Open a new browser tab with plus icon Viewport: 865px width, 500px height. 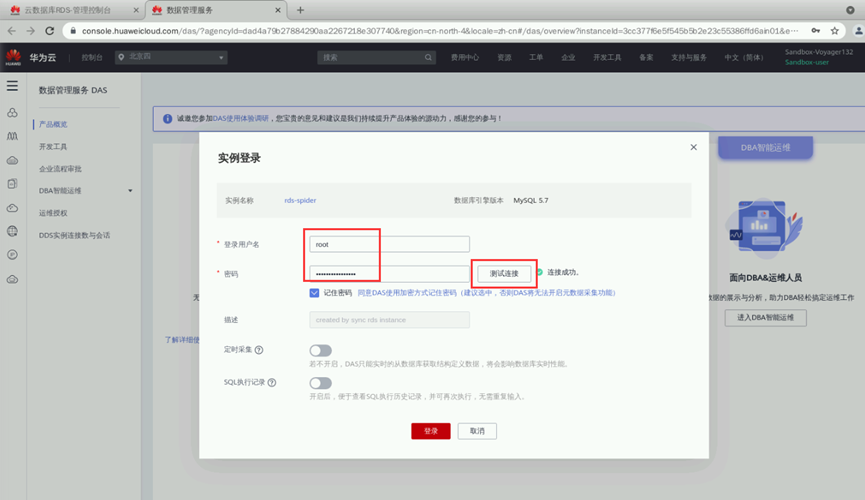[300, 10]
